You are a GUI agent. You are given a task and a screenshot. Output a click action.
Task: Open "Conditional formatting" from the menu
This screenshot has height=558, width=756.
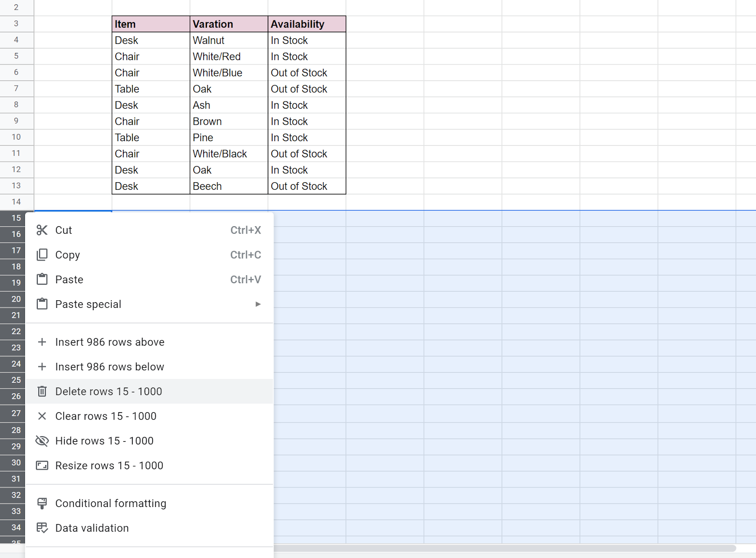pos(111,503)
